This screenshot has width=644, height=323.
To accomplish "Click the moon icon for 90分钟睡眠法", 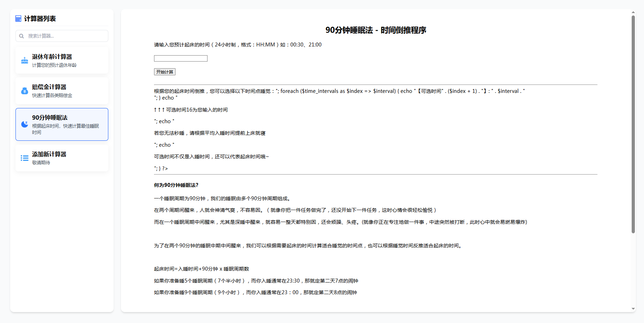I will [25, 124].
